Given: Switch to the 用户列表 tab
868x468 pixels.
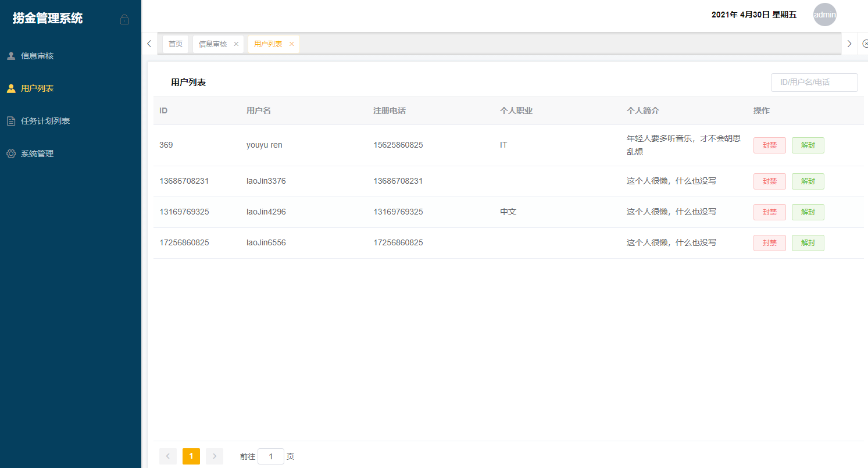Looking at the screenshot, I should (x=268, y=44).
